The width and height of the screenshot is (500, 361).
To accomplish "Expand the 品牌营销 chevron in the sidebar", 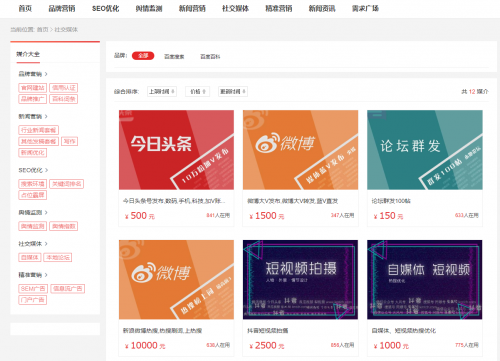I will pyautogui.click(x=46, y=74).
